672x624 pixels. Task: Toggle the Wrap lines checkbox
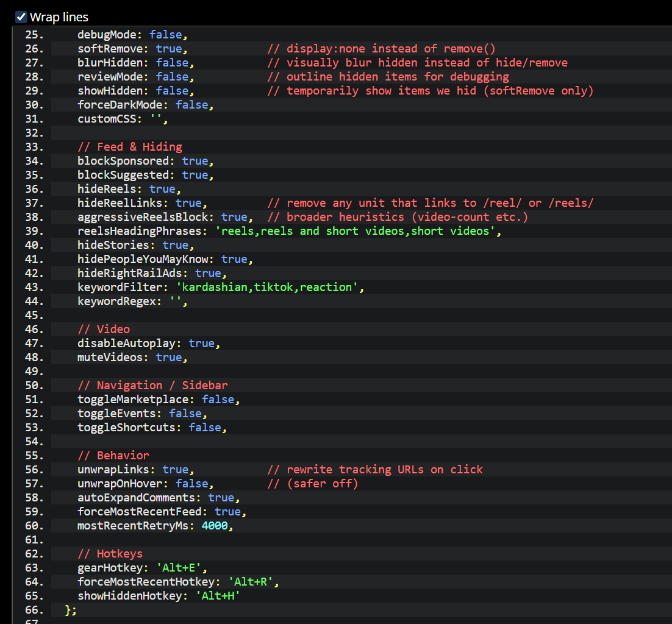(21, 17)
